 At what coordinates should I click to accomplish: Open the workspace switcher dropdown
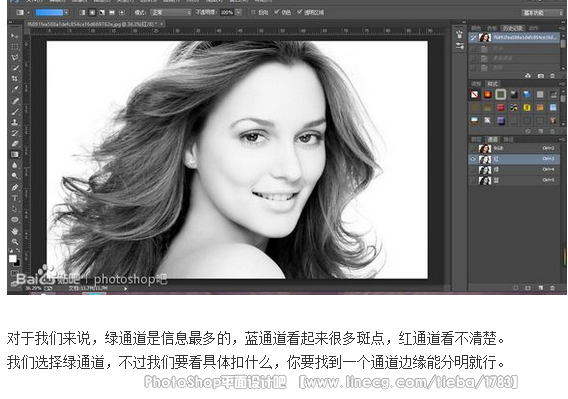point(542,13)
